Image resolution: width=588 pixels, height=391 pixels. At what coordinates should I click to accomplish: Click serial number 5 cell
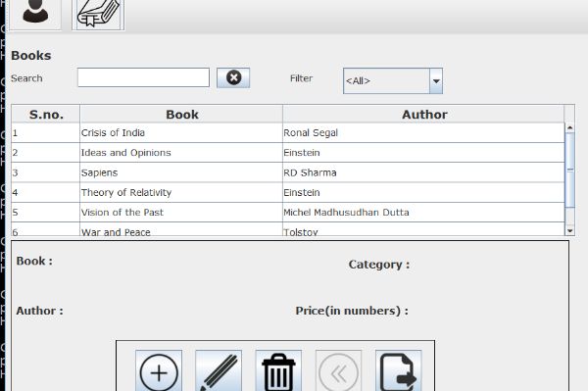tap(46, 213)
